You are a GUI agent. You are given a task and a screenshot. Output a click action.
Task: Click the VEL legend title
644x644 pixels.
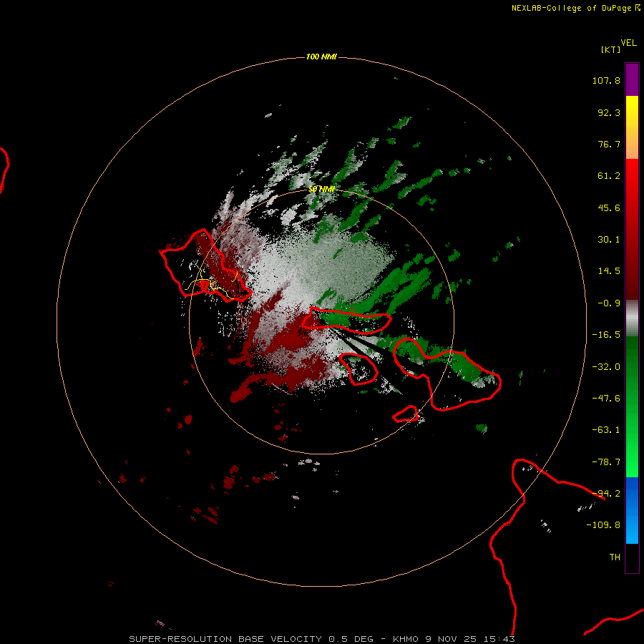629,43
